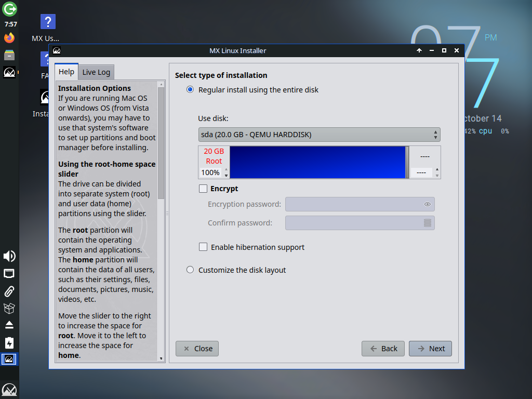This screenshot has width=532, height=399.
Task: Go Back to the previous step
Action: pos(383,349)
